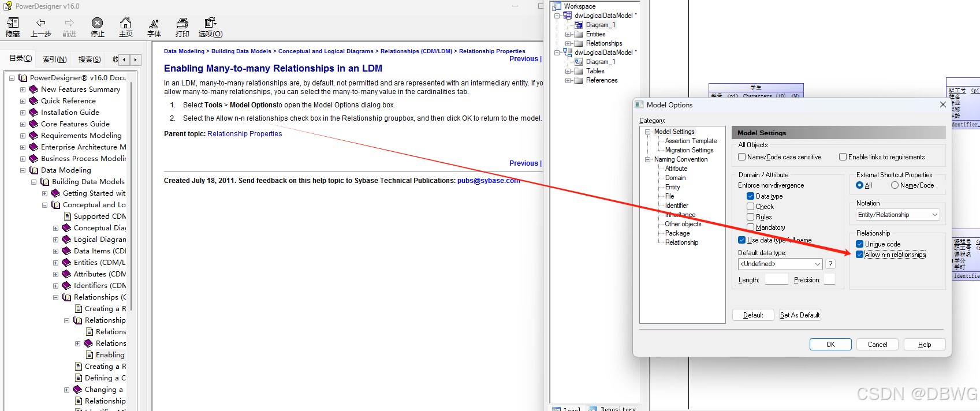Click the Requirements Modeling book icon
The width and height of the screenshot is (980, 411).
click(33, 136)
